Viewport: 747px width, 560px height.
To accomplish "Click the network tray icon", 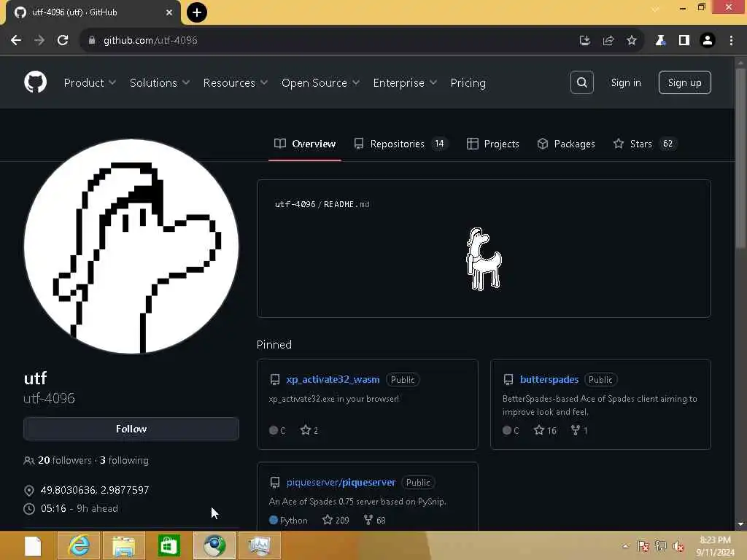I will (660, 545).
